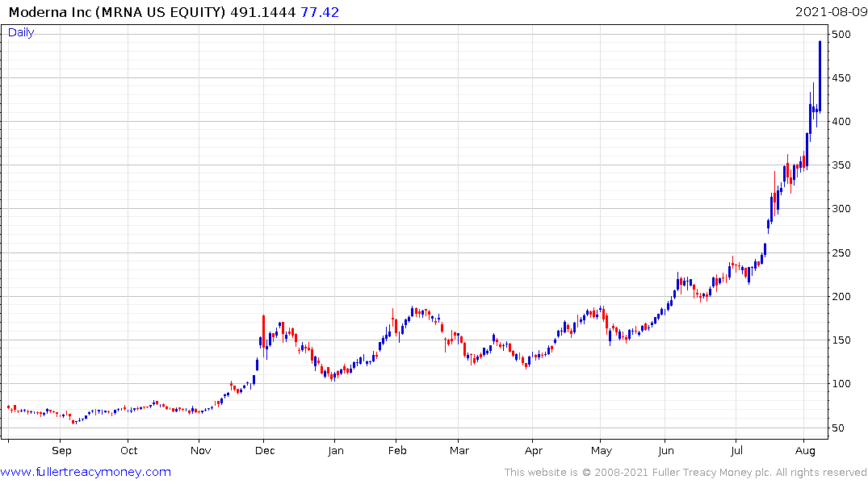This screenshot has height=484, width=868.
Task: Click the Nov month axis label
Action: pos(200,451)
